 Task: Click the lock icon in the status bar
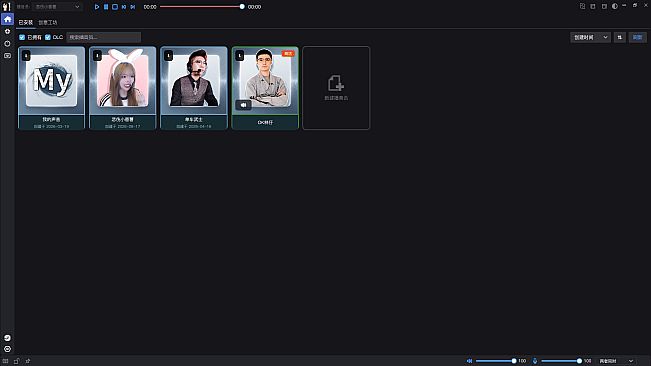coord(17,361)
